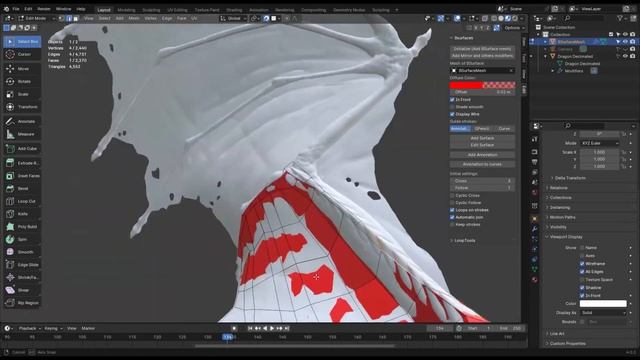
Task: Activate the Inset Faces tool
Action: 22,176
